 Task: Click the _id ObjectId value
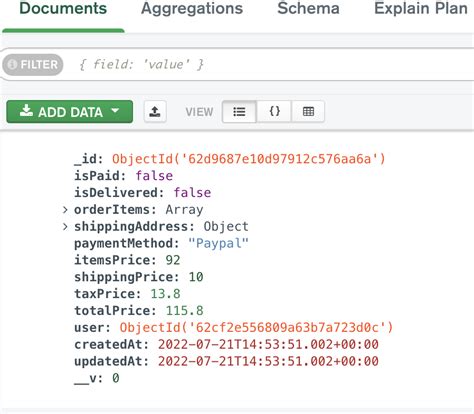coord(249,159)
